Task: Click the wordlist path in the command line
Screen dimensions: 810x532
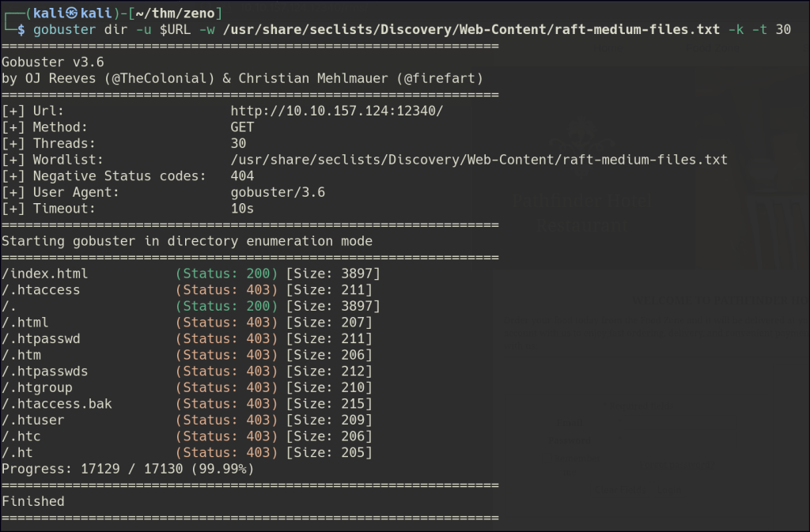Action: point(471,29)
